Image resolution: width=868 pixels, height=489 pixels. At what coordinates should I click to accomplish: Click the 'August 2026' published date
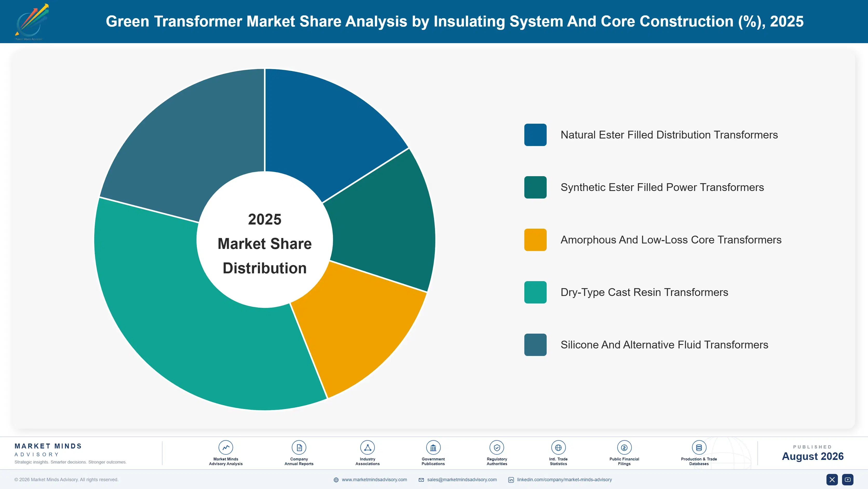point(813,456)
